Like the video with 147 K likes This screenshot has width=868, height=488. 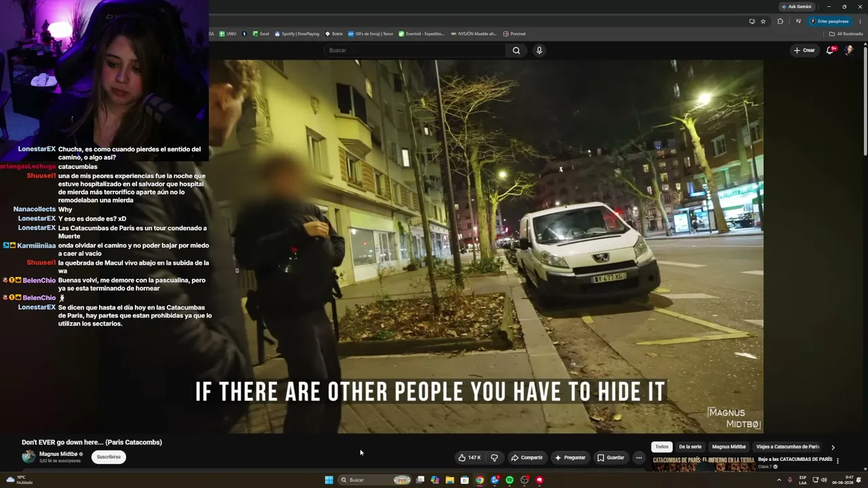(469, 457)
